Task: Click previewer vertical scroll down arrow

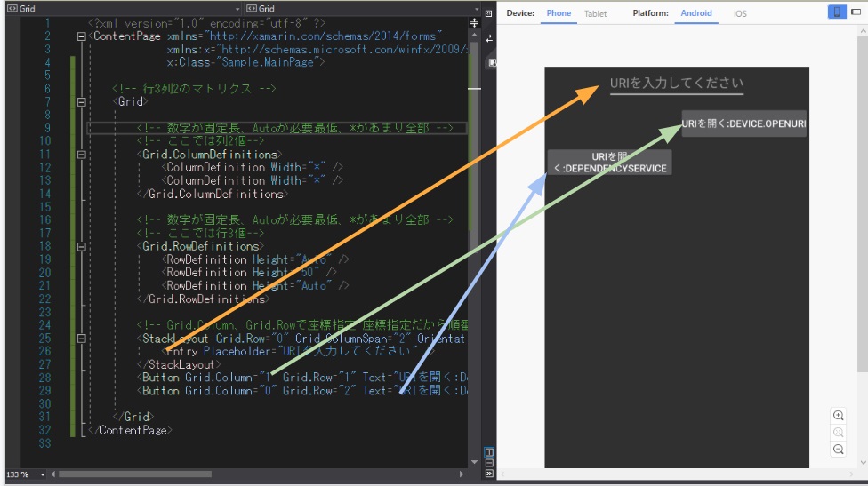Action: [x=863, y=463]
